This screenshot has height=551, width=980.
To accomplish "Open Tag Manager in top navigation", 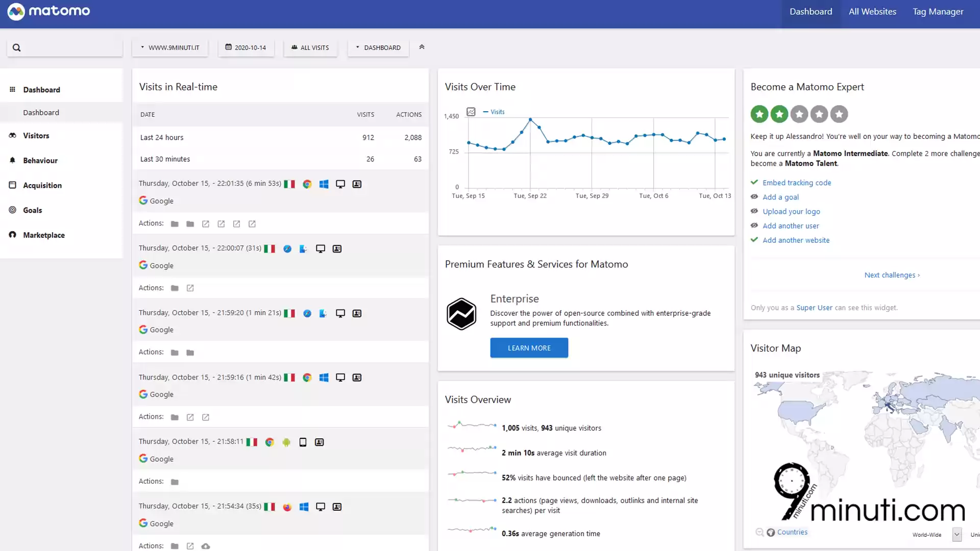I will (x=938, y=12).
